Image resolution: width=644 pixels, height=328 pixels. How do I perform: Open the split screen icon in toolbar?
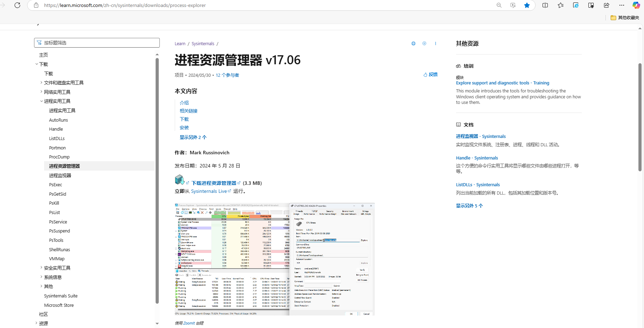click(x=545, y=5)
